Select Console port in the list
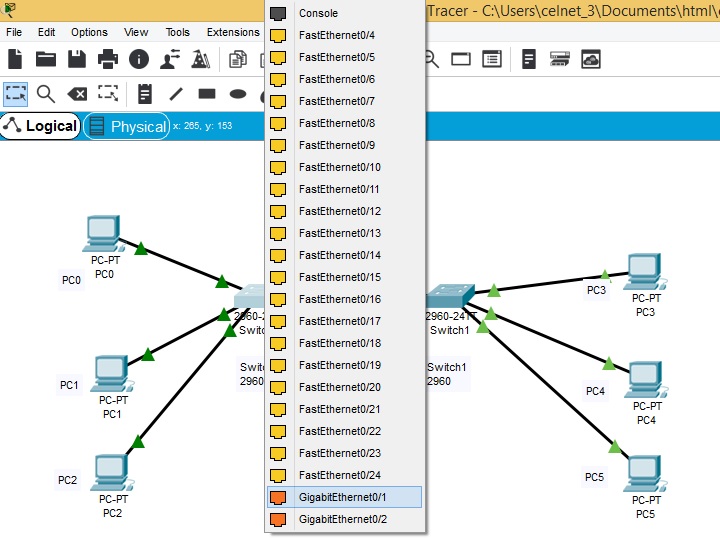This screenshot has height=538, width=720. click(318, 13)
